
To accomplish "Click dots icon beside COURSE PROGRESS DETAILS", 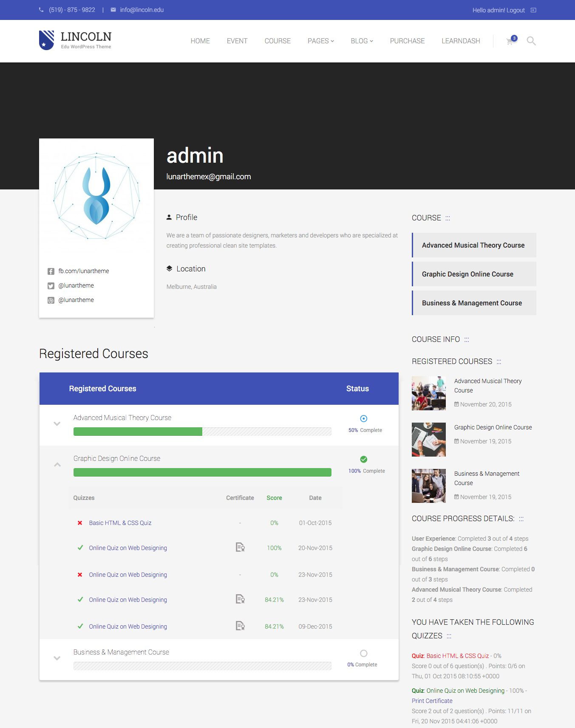I will pos(521,519).
